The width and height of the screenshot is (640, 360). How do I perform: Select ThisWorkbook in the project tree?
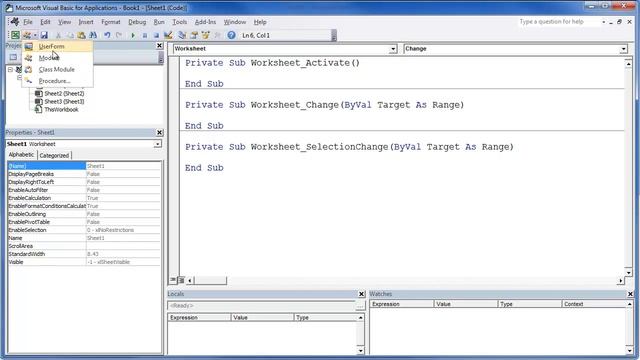point(61,109)
